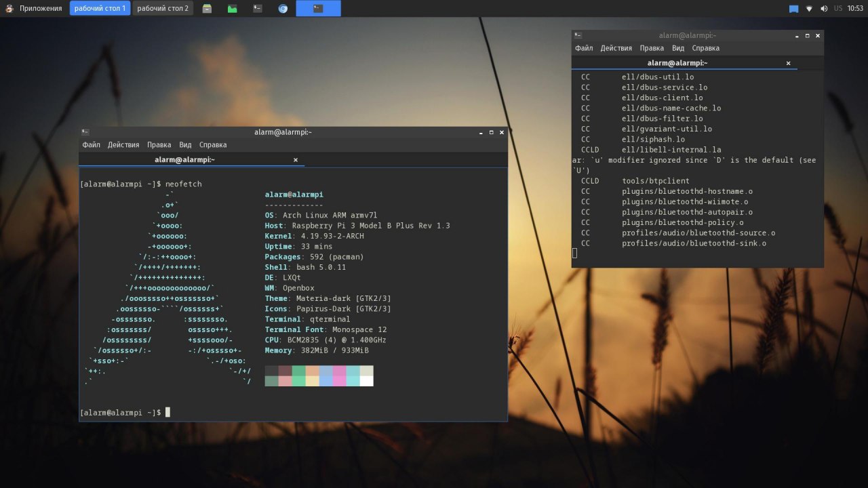Viewport: 868px width, 488px height.
Task: Click the blue desktop tray icon
Action: [x=793, y=9]
